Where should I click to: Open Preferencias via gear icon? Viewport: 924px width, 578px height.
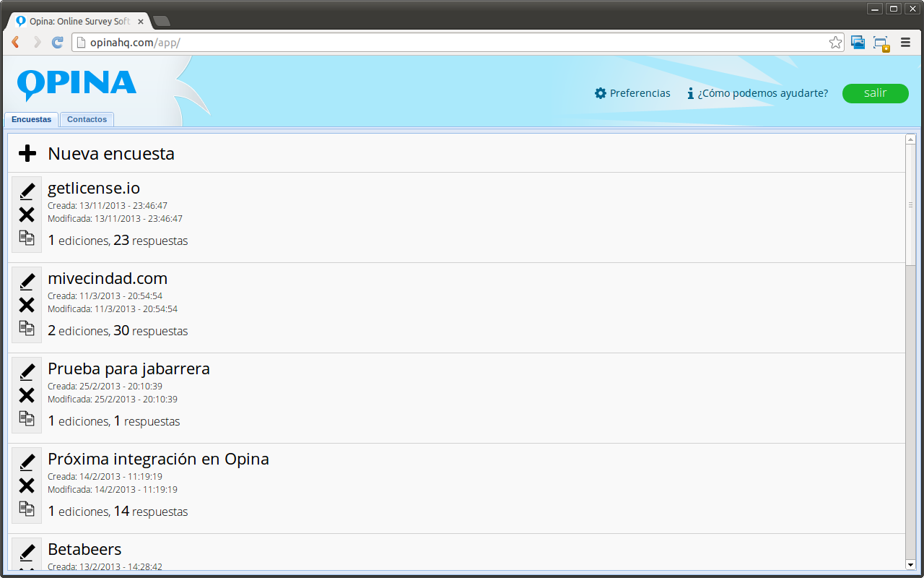click(600, 93)
